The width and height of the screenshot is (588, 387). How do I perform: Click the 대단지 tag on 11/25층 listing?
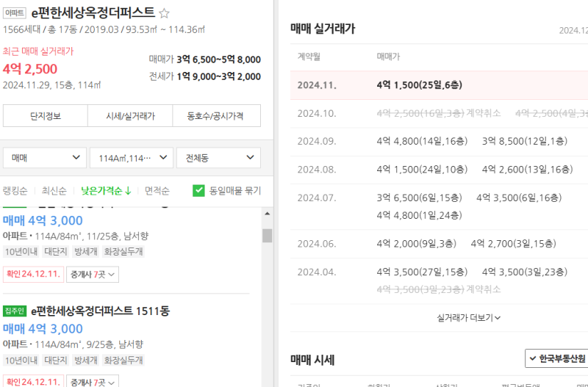pos(56,252)
